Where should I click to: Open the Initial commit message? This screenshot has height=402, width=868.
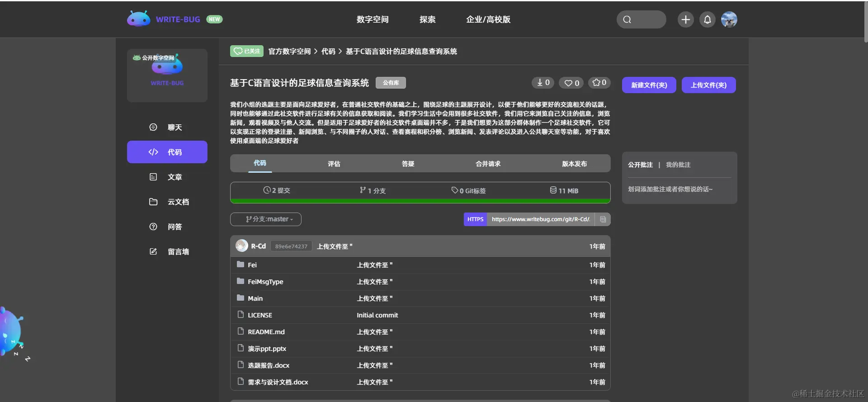click(377, 315)
